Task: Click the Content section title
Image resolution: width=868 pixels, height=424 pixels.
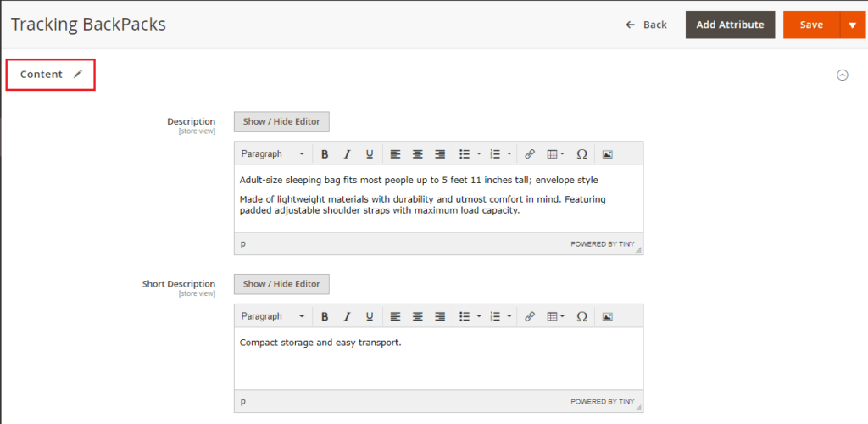Action: point(42,74)
